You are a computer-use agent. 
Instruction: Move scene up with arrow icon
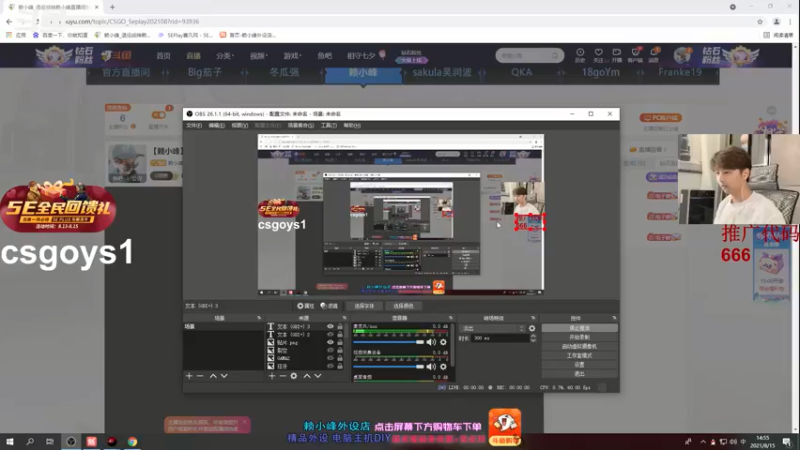click(x=213, y=376)
